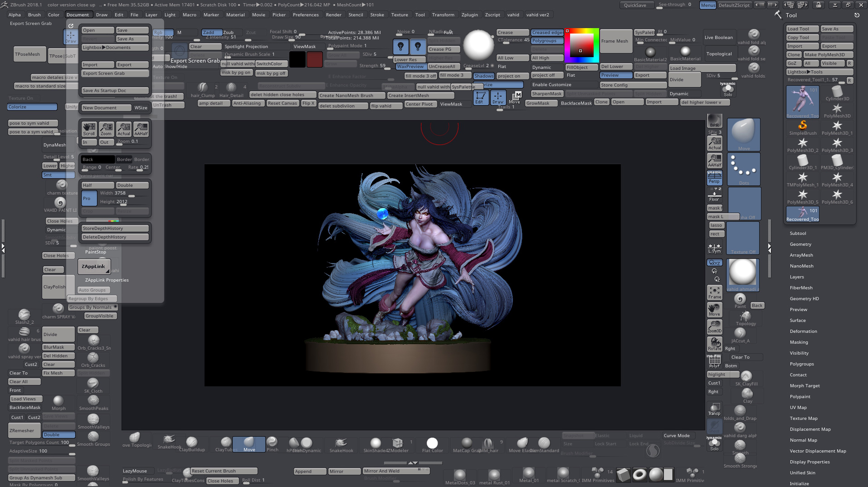Open Lightbox Tools dropdown
Viewport: 868px width, 487px height.
820,72
